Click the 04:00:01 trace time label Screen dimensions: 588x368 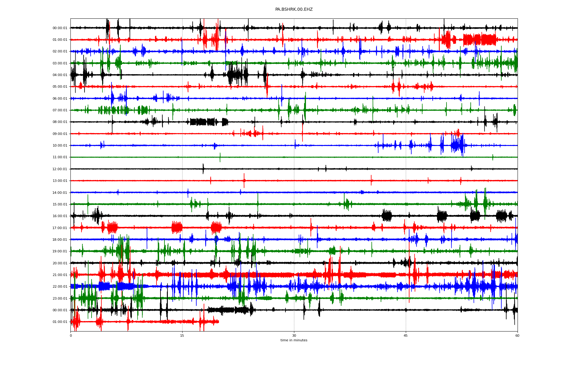pos(60,75)
